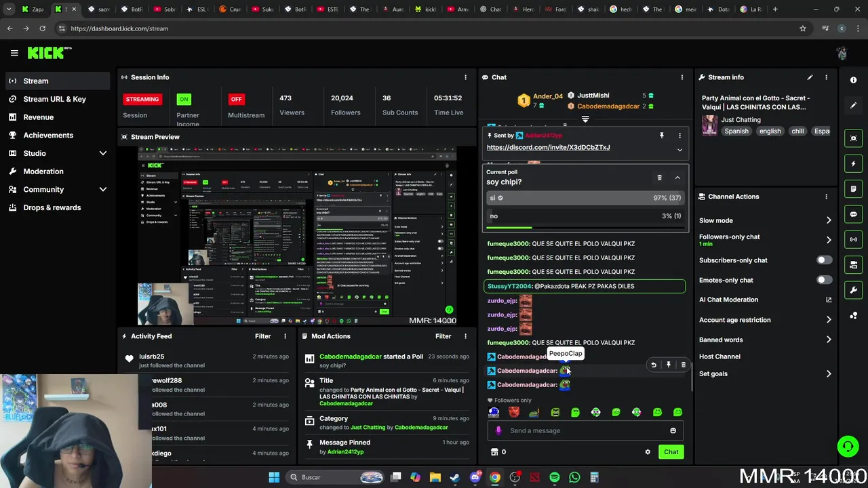Open Account age restriction settings
The width and height of the screenshot is (868, 488).
(765, 320)
